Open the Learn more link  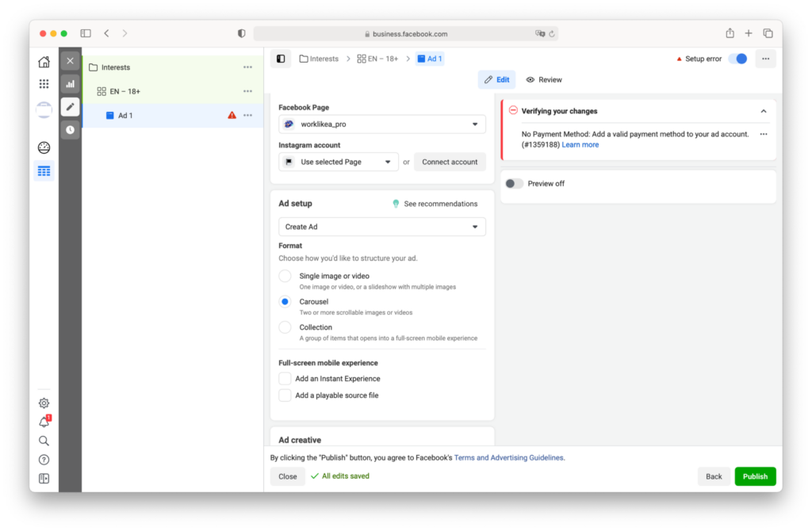580,145
